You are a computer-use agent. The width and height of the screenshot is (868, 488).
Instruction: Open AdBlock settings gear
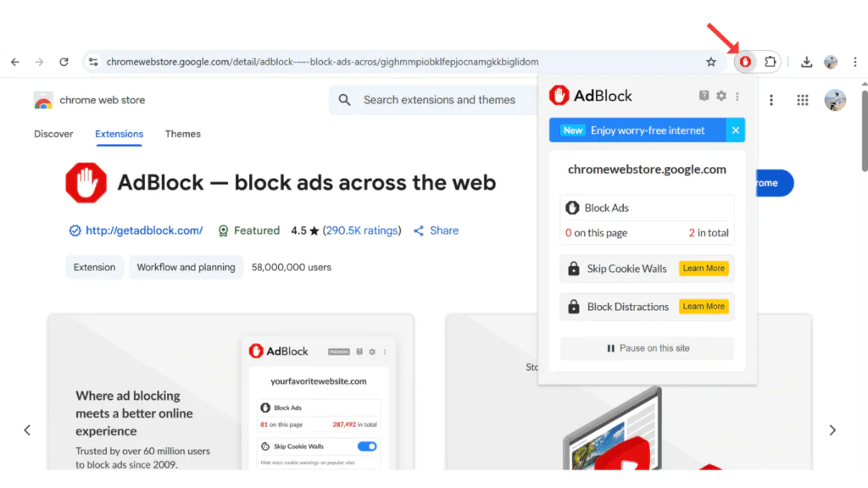(721, 96)
